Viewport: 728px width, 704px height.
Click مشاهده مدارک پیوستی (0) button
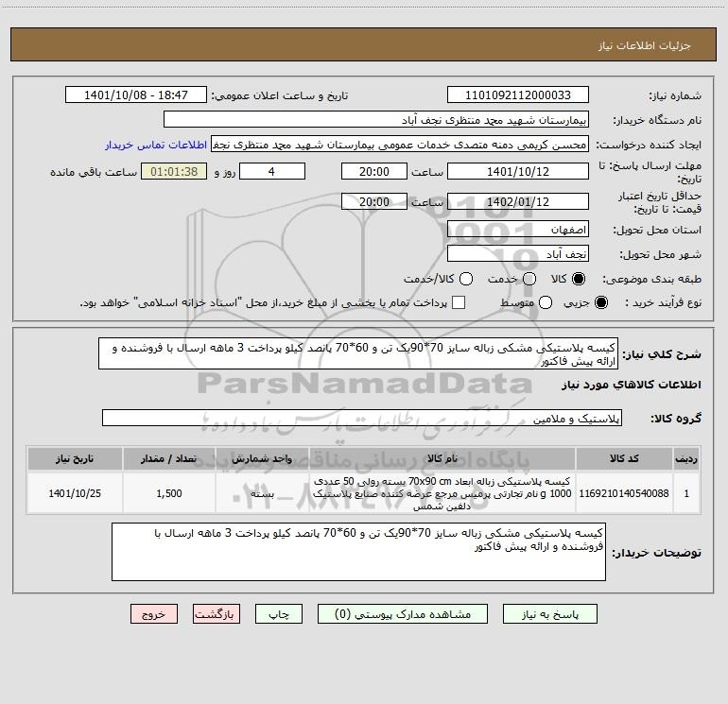[x=403, y=614]
